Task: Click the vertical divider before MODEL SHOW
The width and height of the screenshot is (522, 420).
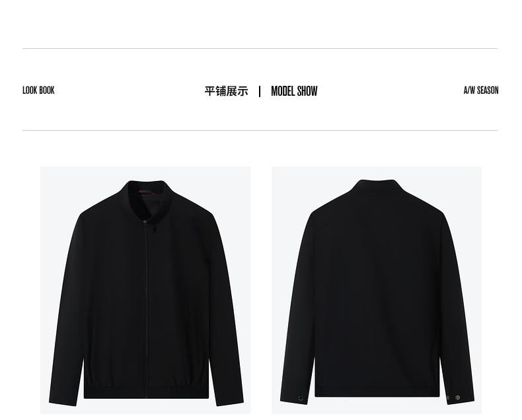Action: (260, 91)
